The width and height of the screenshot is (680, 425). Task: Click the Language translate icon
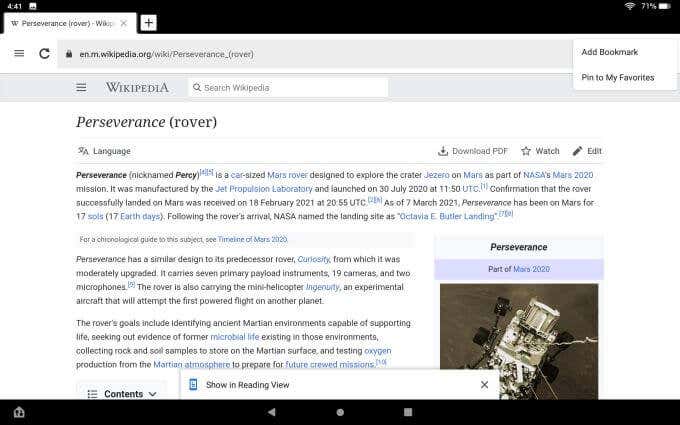[x=83, y=151]
